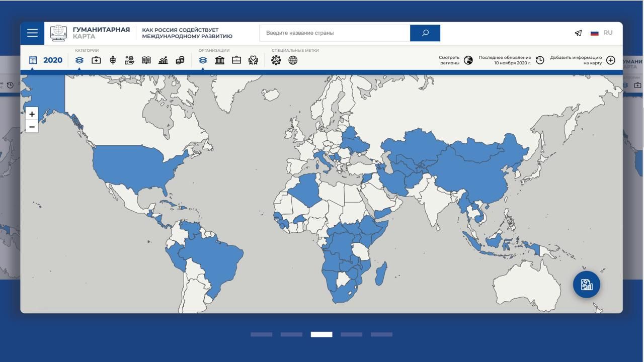Screen dimensions: 644x362
Task: Select the coin stacks finance category icon
Action: click(x=180, y=60)
